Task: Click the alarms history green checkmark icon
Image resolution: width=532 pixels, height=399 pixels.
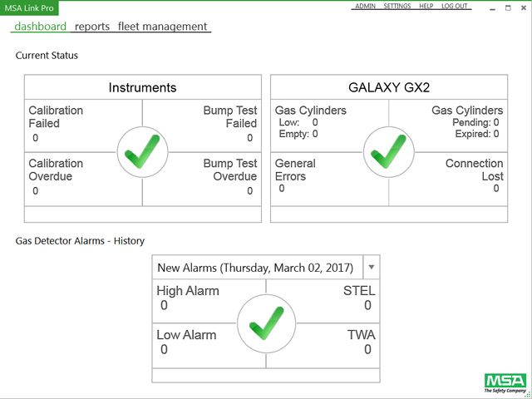Action: click(266, 323)
